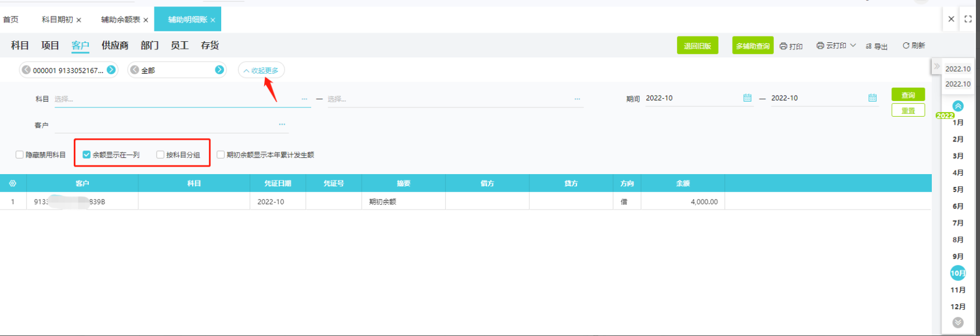Enable 按科目分组 checkbox
Viewport: 980px width, 336px height.
160,155
